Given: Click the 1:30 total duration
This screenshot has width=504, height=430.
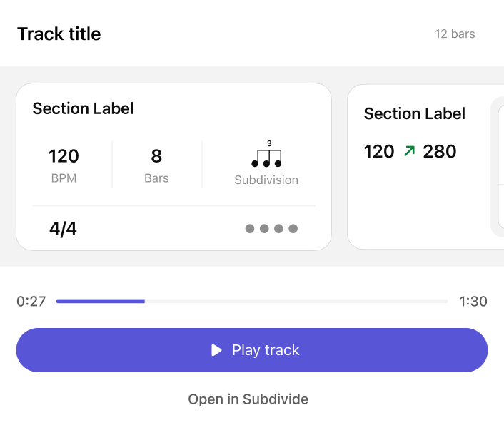Looking at the screenshot, I should (x=473, y=302).
